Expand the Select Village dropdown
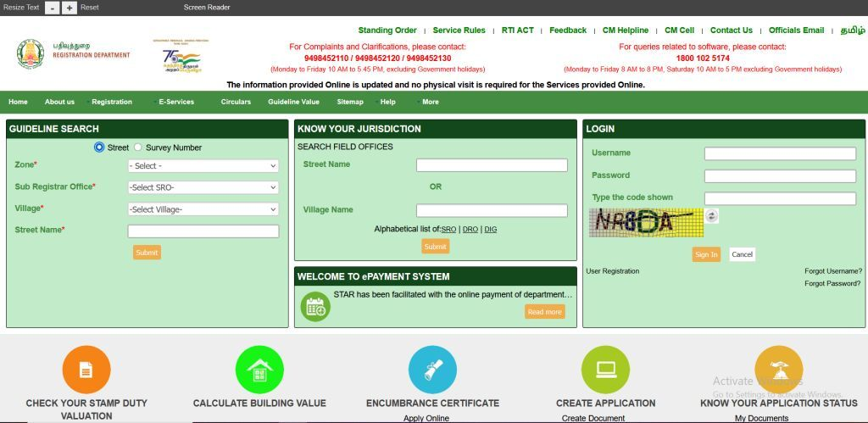 [x=203, y=209]
